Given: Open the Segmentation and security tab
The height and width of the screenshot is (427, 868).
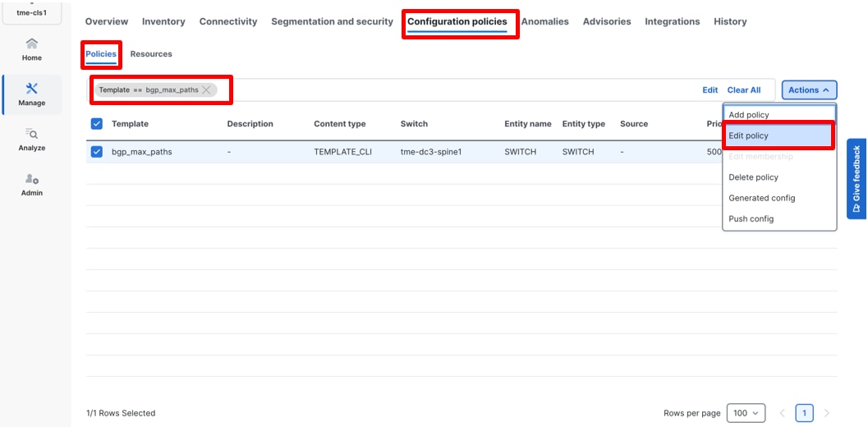Looking at the screenshot, I should [332, 21].
